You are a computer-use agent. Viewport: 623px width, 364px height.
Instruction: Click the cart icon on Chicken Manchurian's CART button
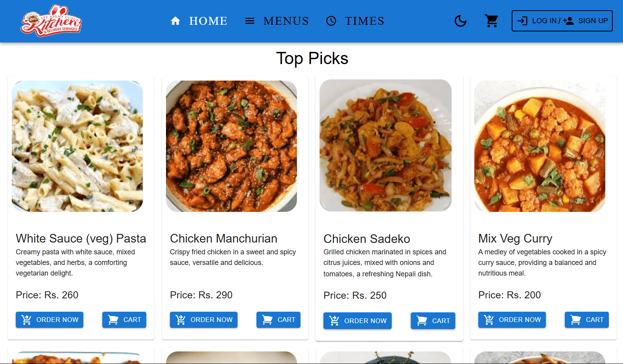tap(267, 320)
